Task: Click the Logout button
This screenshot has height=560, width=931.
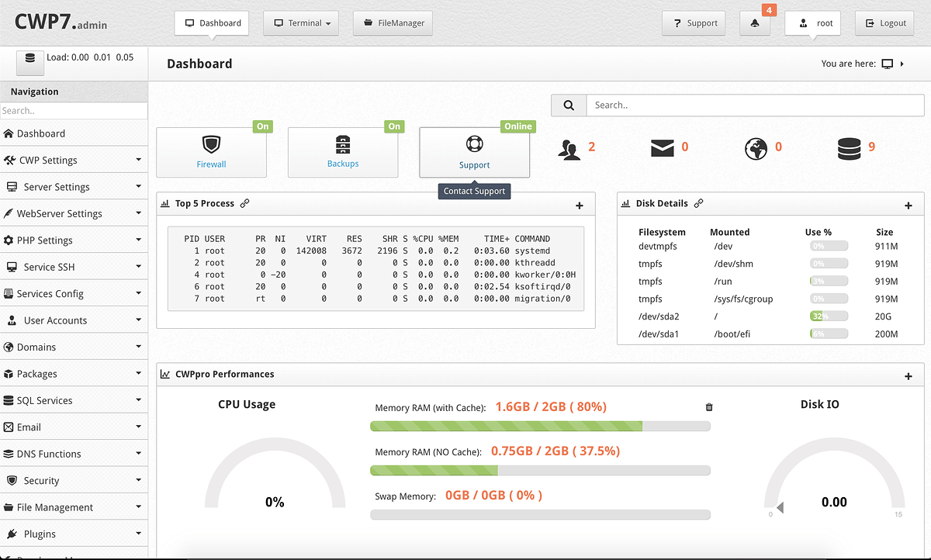Action: (885, 23)
